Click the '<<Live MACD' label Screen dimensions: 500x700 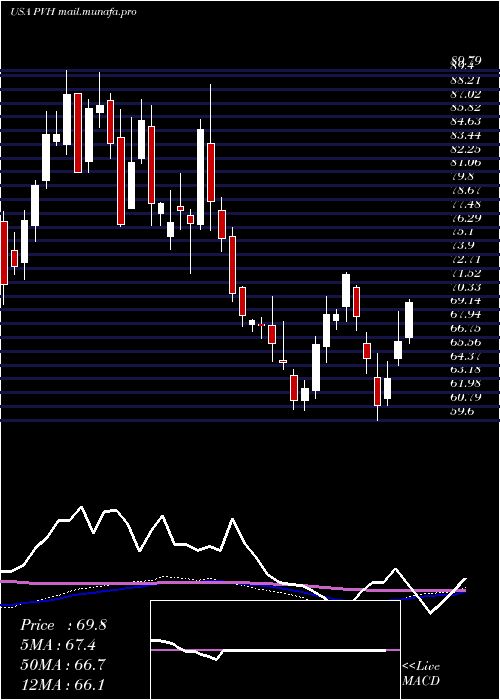[421, 674]
